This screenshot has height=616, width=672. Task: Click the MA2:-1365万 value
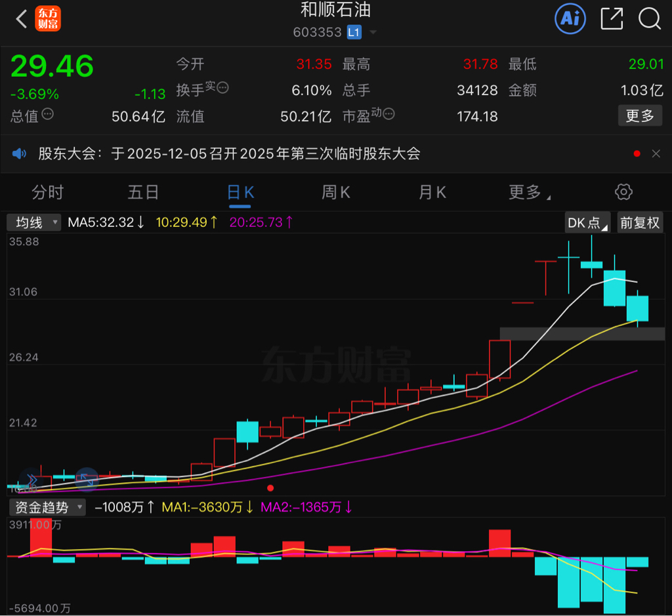tap(306, 507)
